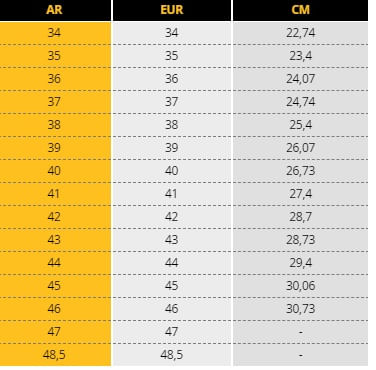
Task: Click the EUR column header
Action: point(172,10)
